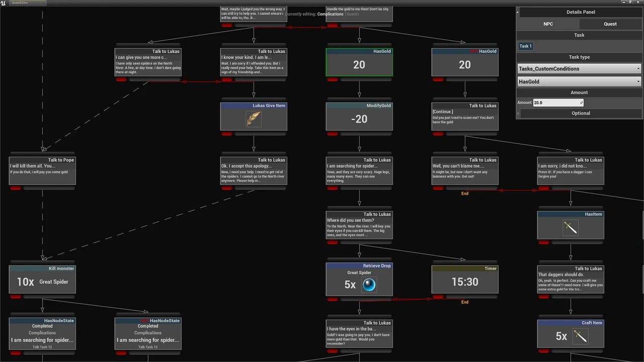Expand the Optional section
Image resolution: width=644 pixels, height=362 pixels.
581,113
